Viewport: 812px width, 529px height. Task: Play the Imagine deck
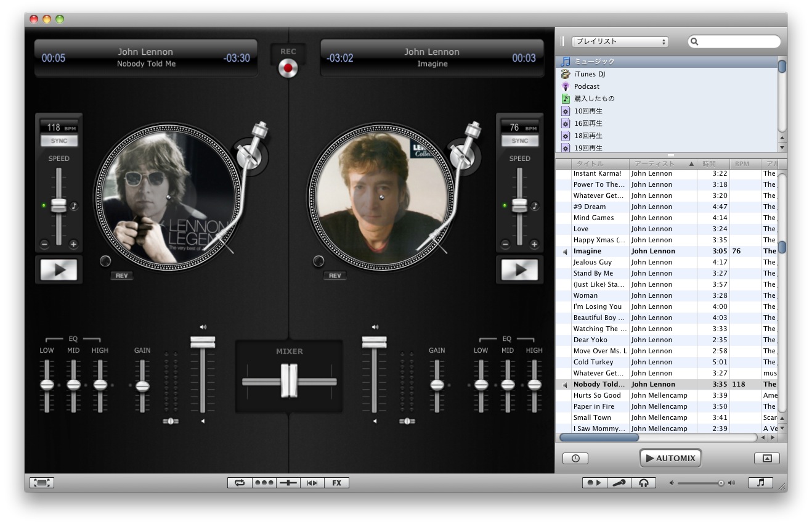[x=519, y=270]
